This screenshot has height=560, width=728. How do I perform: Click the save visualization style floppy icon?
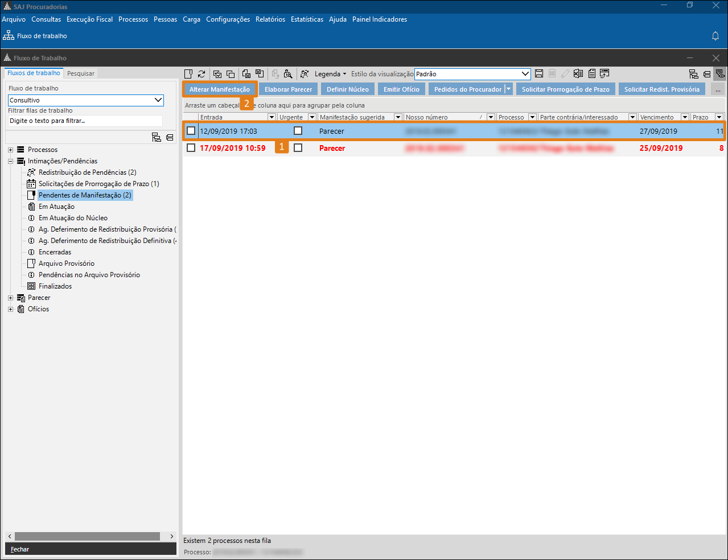(539, 74)
